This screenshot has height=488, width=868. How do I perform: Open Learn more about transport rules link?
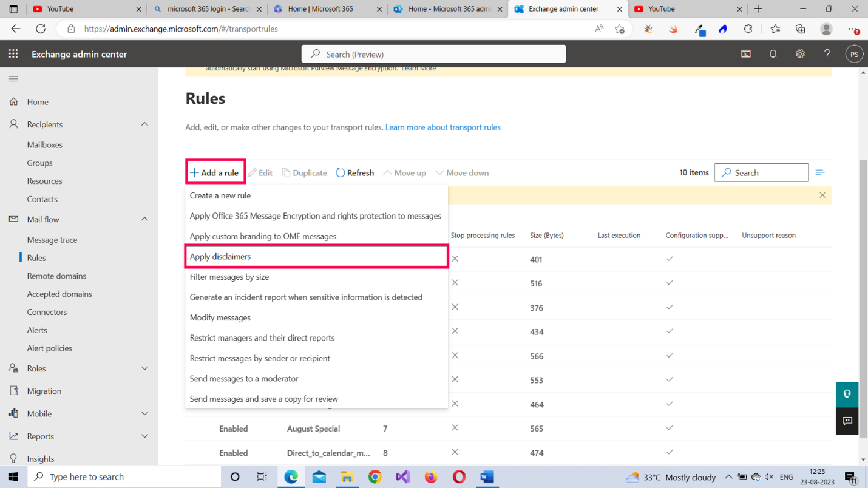tap(442, 127)
